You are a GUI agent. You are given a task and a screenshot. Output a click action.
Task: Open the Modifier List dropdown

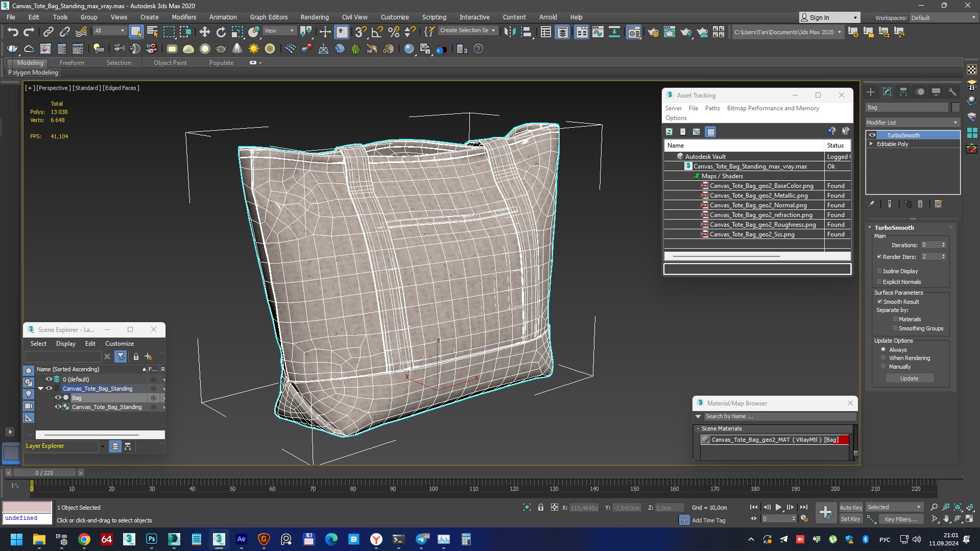click(x=913, y=123)
